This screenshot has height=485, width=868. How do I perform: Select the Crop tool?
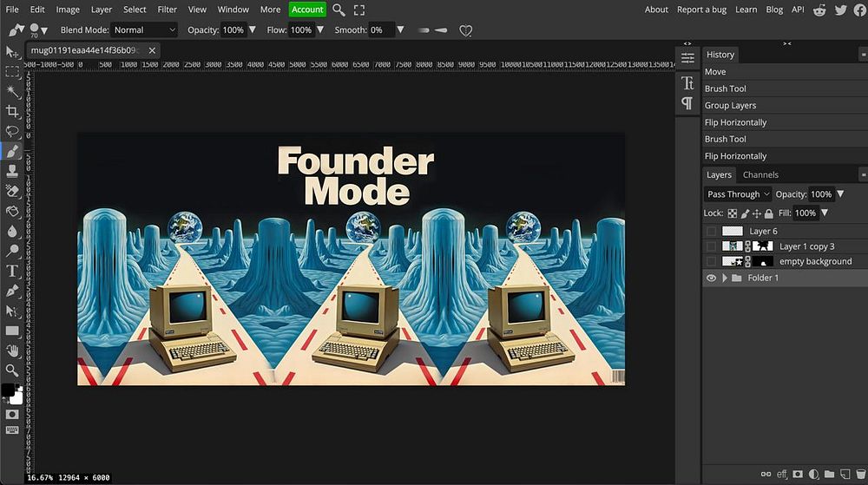[11, 112]
